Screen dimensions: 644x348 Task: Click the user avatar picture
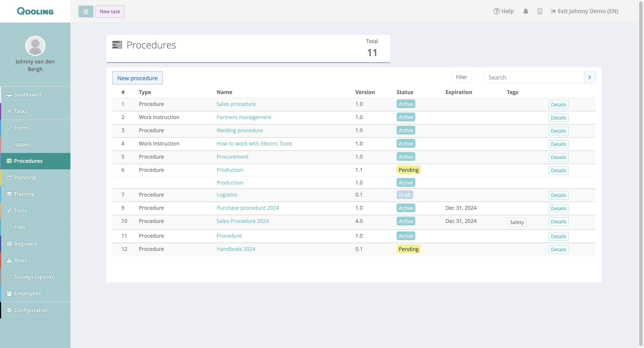click(x=35, y=46)
